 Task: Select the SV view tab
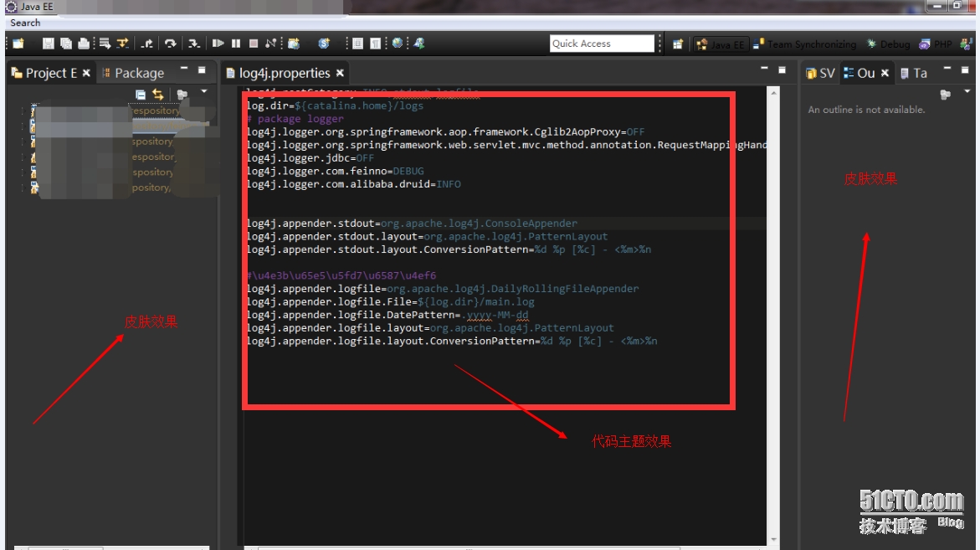coord(820,73)
